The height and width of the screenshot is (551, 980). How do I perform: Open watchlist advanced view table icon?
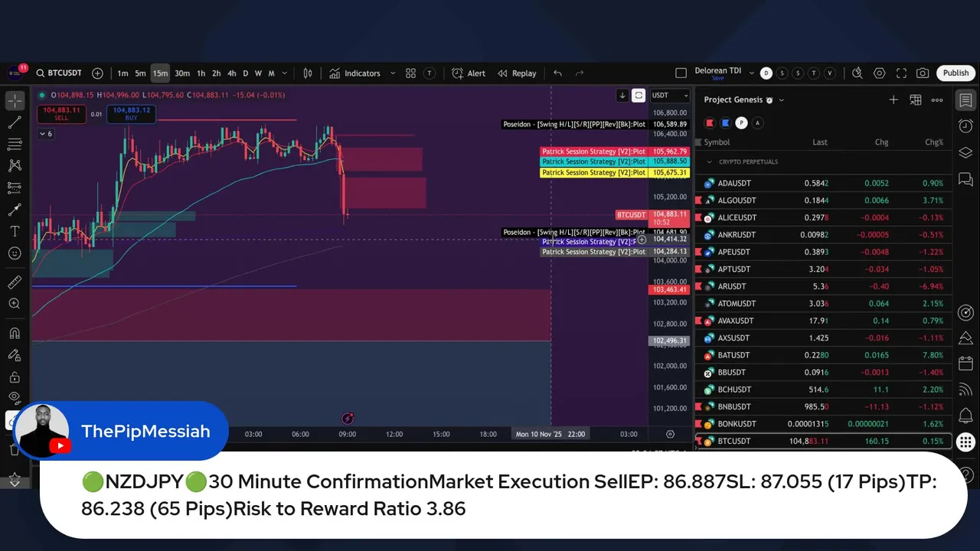[915, 100]
